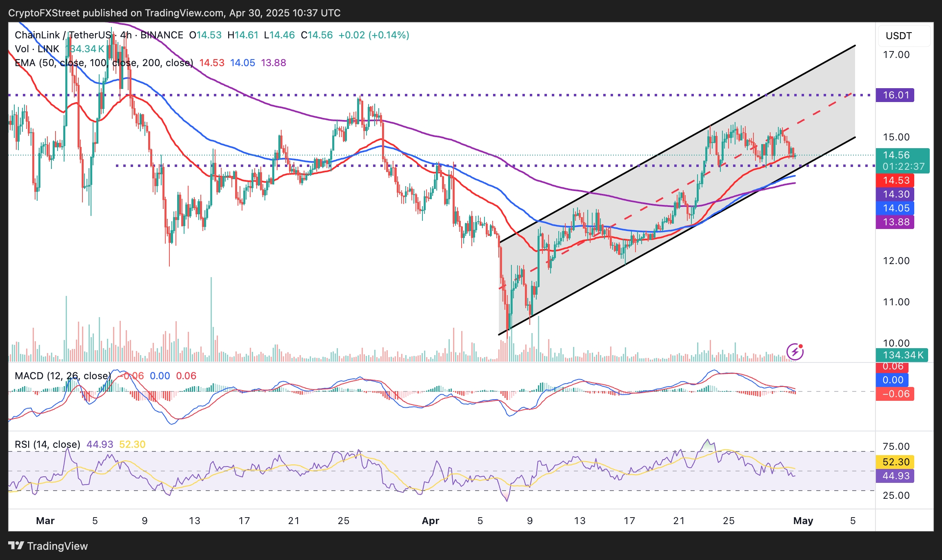Click the 14.30 support level price tag
The height and width of the screenshot is (560, 942).
[x=895, y=194]
